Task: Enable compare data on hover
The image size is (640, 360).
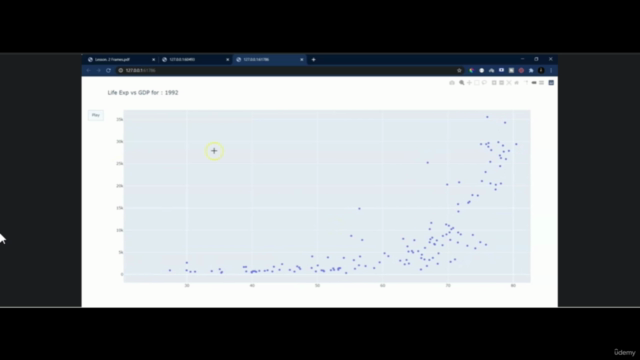Action: 542,83
